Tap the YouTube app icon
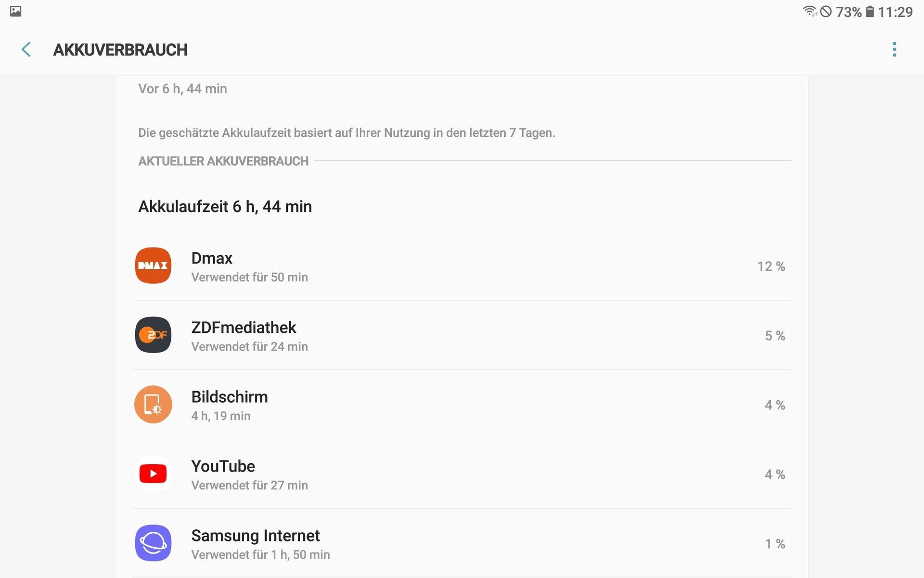Viewport: 924px width, 578px height. pos(153,473)
